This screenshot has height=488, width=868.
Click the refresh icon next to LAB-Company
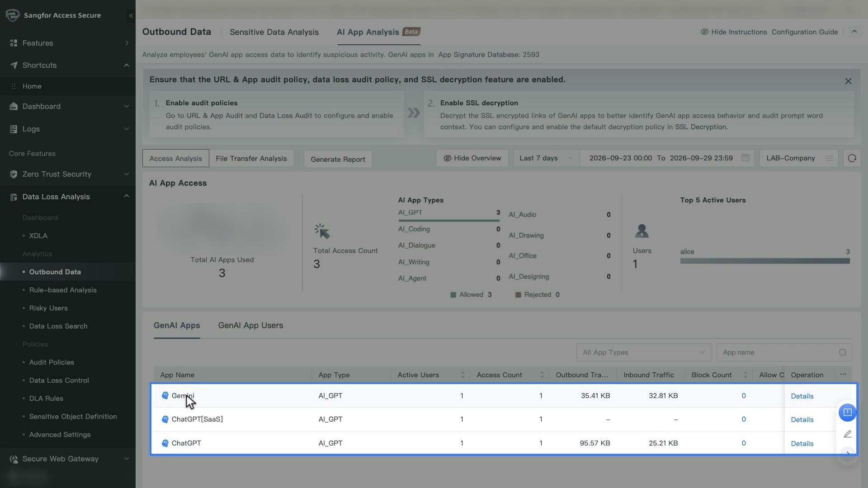(x=852, y=159)
